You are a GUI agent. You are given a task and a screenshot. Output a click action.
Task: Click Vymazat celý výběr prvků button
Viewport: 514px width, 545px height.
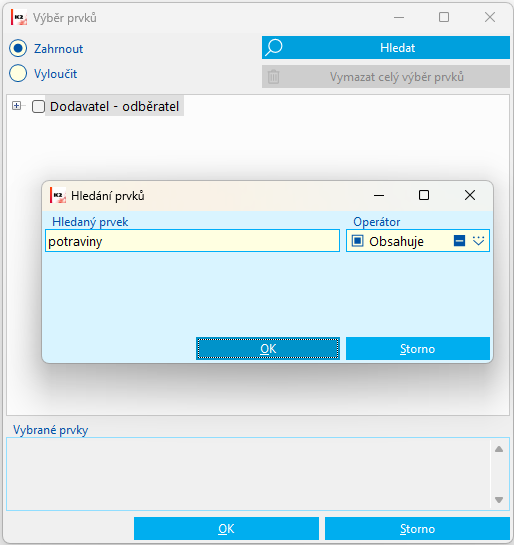click(386, 76)
